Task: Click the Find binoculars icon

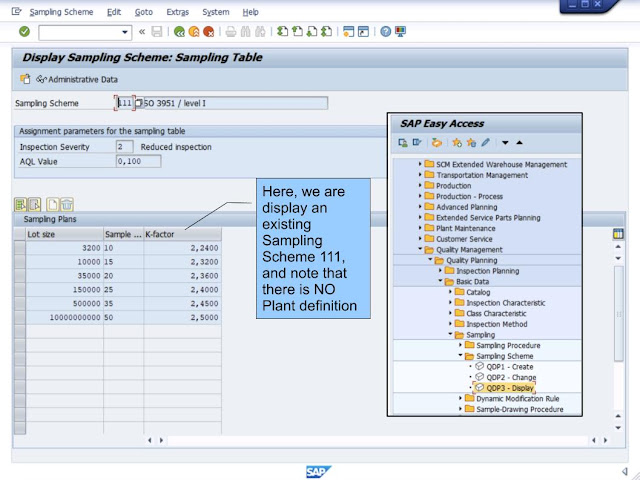Action: (245, 32)
